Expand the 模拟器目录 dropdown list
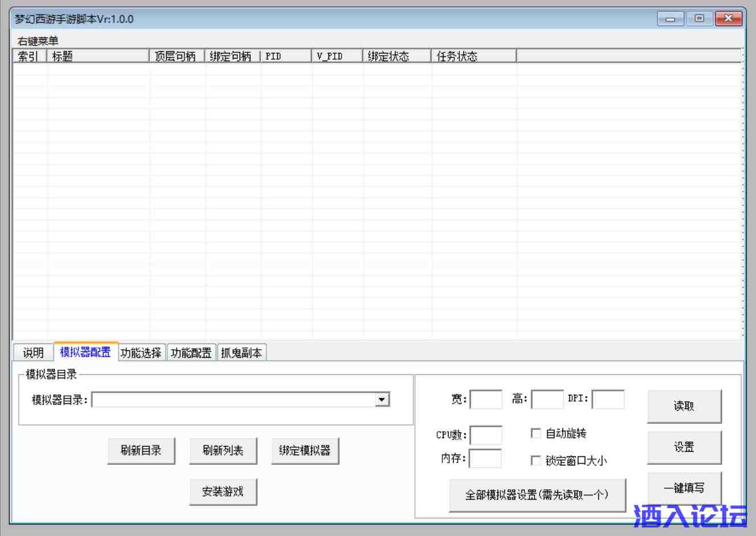The width and height of the screenshot is (756, 536). (383, 400)
